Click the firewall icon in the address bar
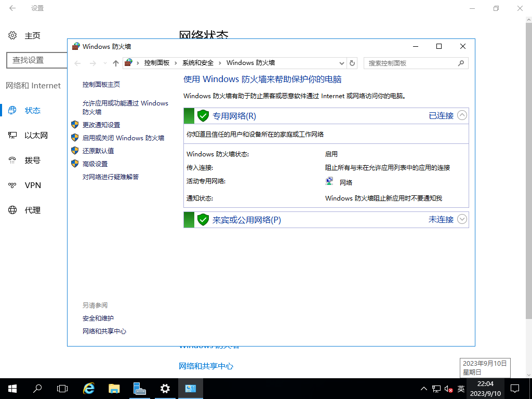 pos(129,63)
